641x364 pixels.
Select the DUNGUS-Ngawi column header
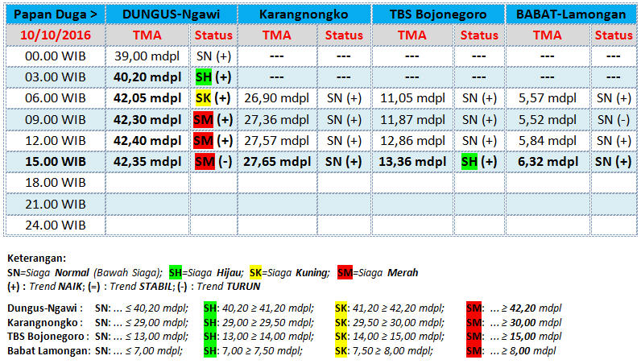point(171,14)
